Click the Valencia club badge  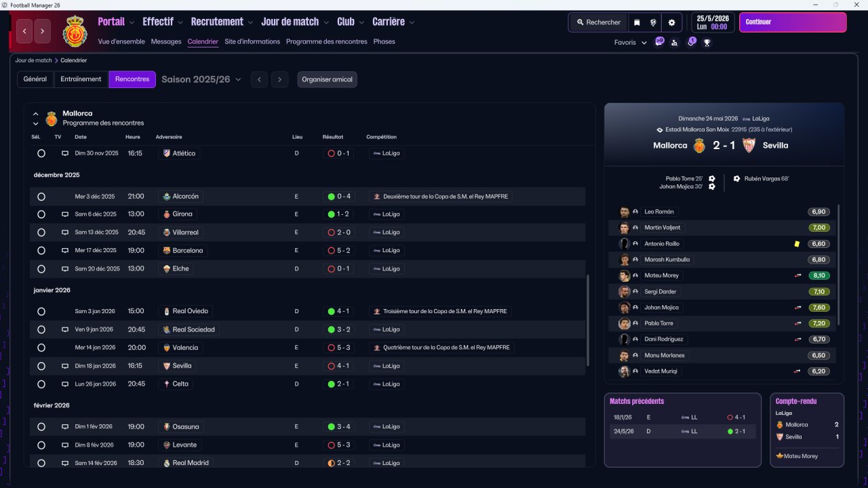click(x=166, y=348)
